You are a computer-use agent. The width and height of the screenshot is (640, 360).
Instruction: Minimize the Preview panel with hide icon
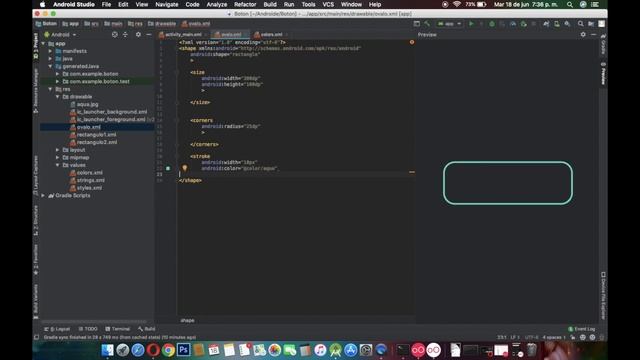(x=593, y=35)
